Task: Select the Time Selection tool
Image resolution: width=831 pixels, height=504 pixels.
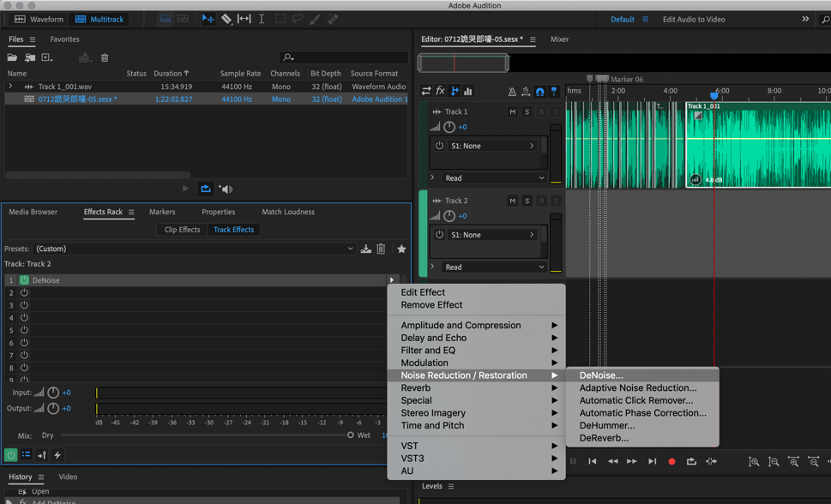Action: 262,19
